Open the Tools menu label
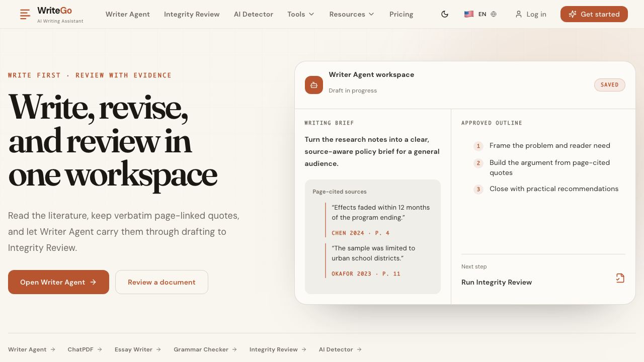The width and height of the screenshot is (644, 362). [x=296, y=14]
